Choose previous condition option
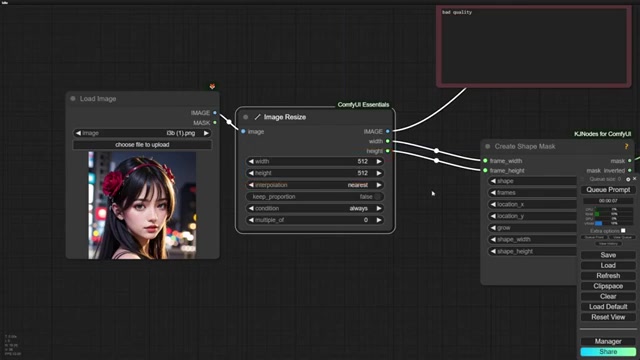640x360 pixels. coord(251,209)
